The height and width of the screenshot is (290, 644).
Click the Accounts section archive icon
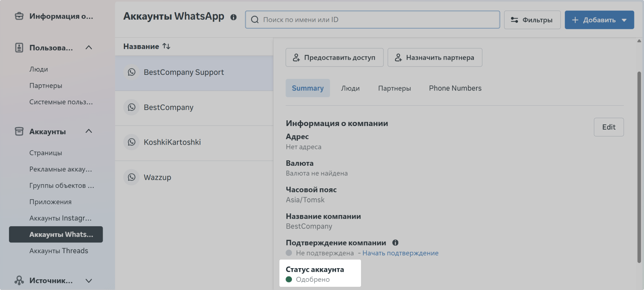tap(19, 131)
